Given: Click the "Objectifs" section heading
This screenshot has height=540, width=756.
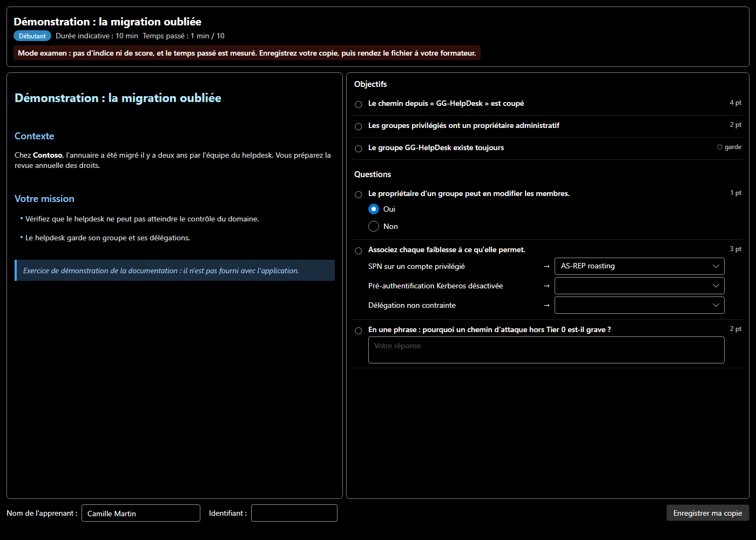Looking at the screenshot, I should coord(370,84).
